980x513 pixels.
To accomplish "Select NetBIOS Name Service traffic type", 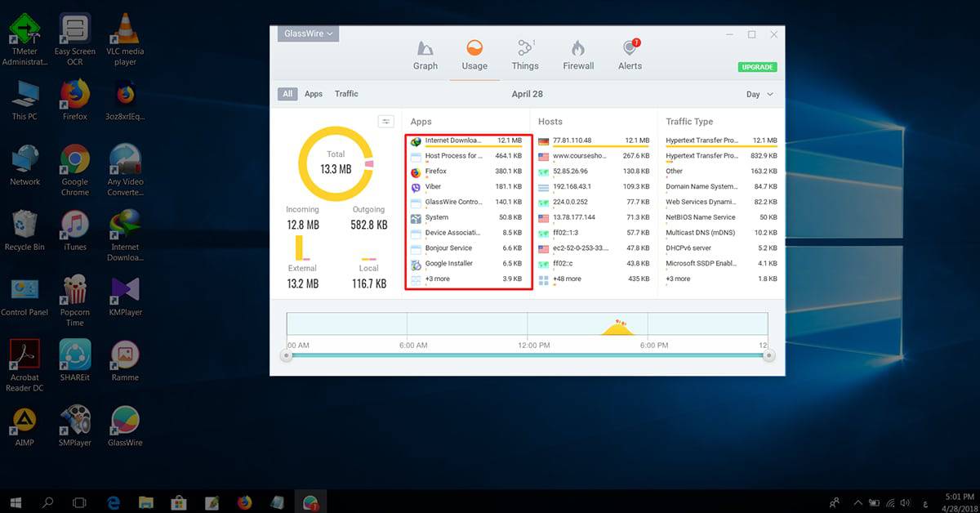I will (x=721, y=218).
